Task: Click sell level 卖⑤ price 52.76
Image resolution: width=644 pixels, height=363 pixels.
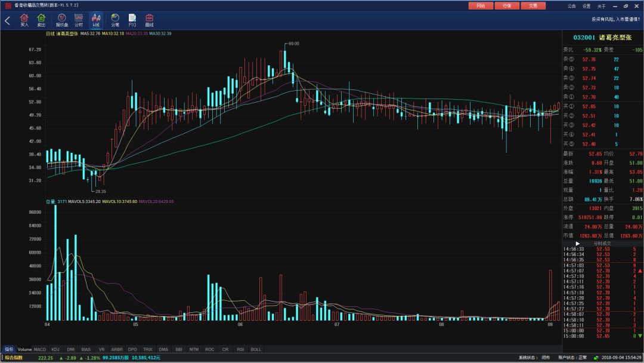Action: 589,60
